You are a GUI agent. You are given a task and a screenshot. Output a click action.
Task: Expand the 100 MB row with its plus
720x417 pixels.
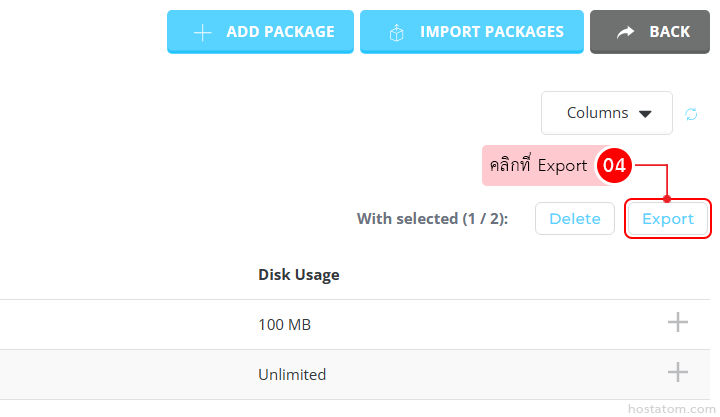coord(678,322)
